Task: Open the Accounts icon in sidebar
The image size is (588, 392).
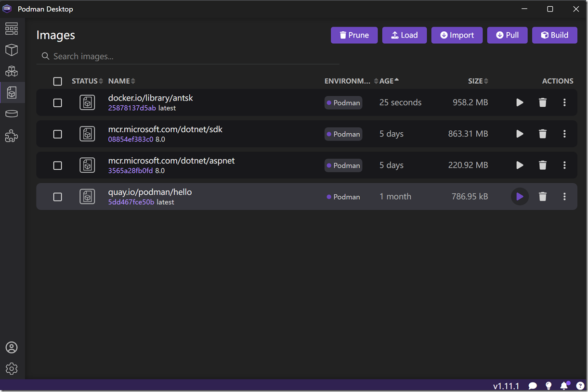Action: coord(12,347)
